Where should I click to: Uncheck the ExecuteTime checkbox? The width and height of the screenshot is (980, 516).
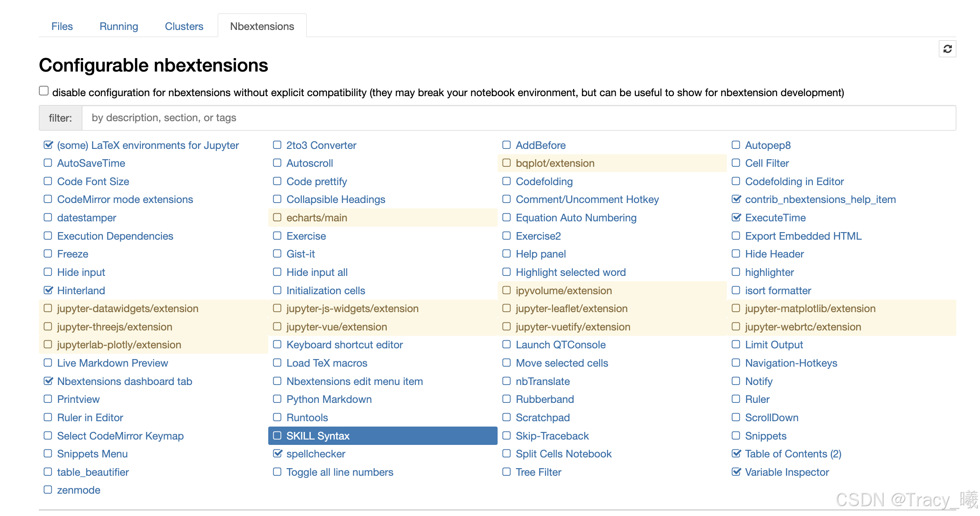pyautogui.click(x=736, y=217)
